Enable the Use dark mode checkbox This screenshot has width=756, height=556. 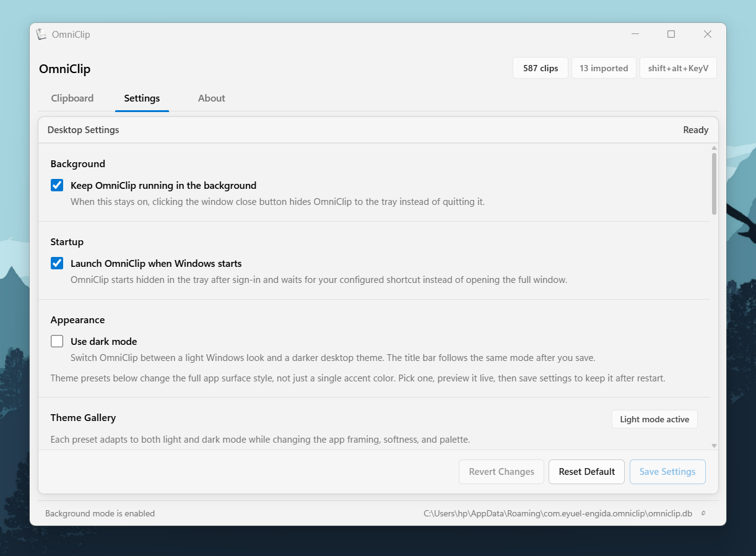[57, 341]
